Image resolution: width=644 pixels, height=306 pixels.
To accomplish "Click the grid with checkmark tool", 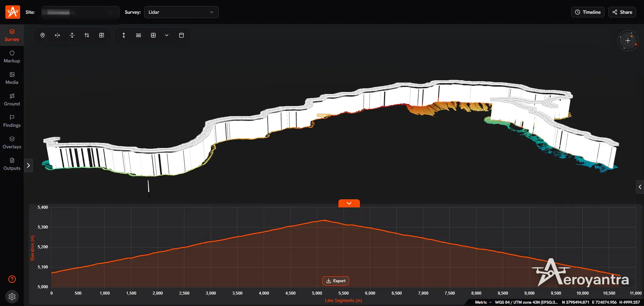I will coord(102,35).
